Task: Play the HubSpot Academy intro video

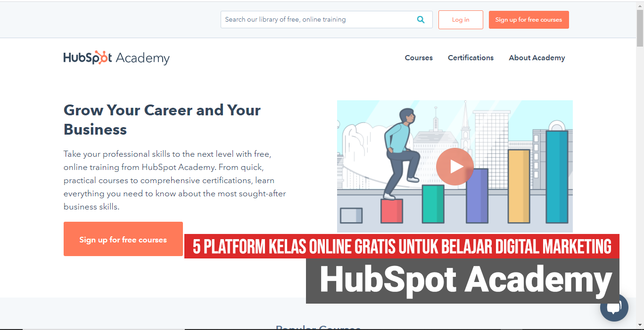Action: (x=454, y=167)
